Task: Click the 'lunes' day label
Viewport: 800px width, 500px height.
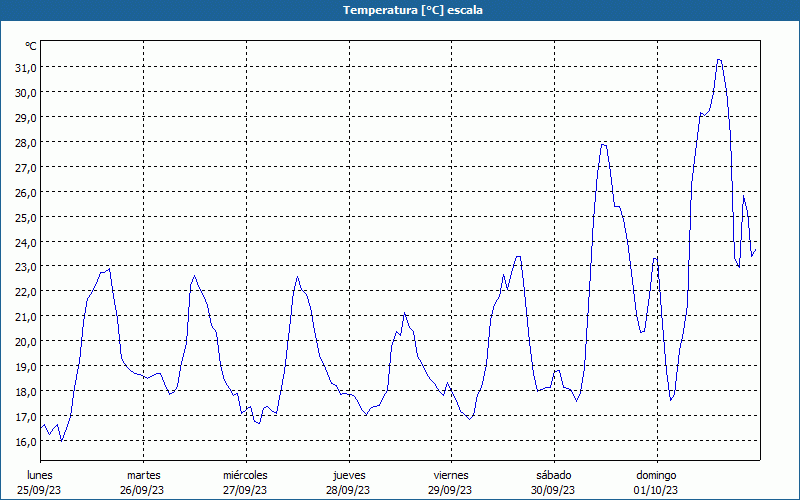Action: tap(40, 475)
